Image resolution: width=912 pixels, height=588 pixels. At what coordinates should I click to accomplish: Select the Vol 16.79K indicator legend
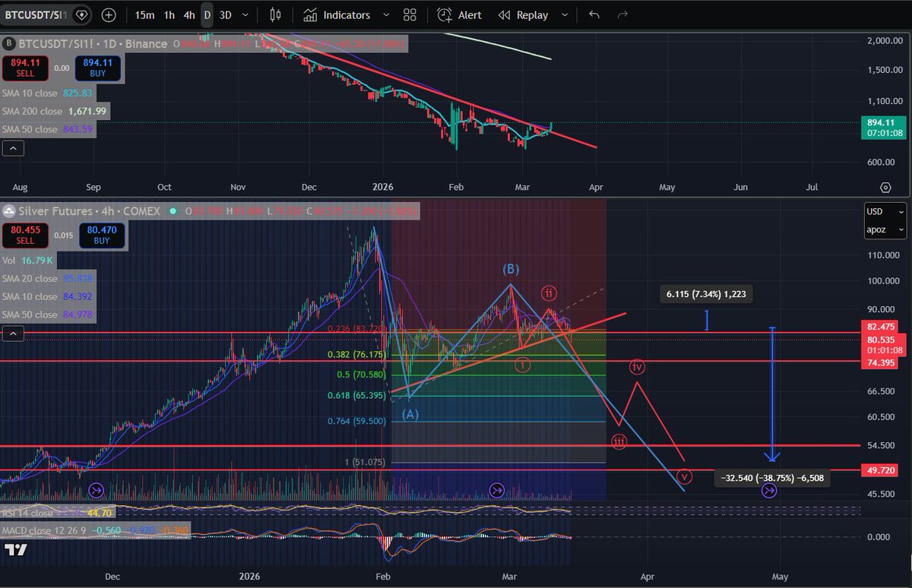coord(27,261)
